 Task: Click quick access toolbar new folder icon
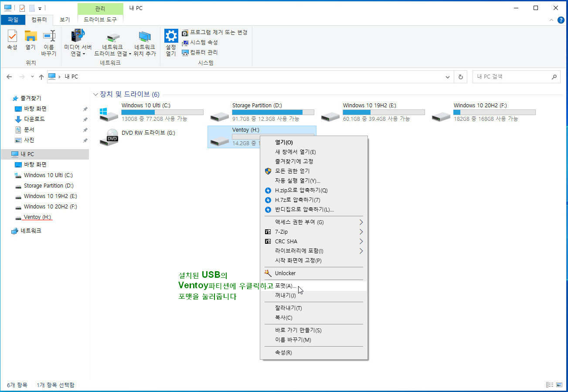[x=32, y=8]
